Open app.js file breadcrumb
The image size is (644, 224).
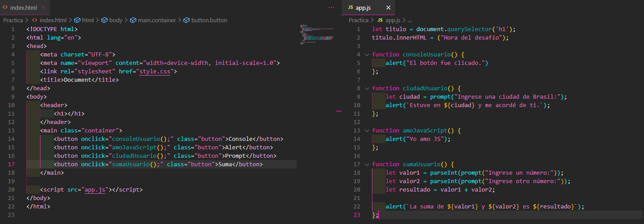(389, 20)
